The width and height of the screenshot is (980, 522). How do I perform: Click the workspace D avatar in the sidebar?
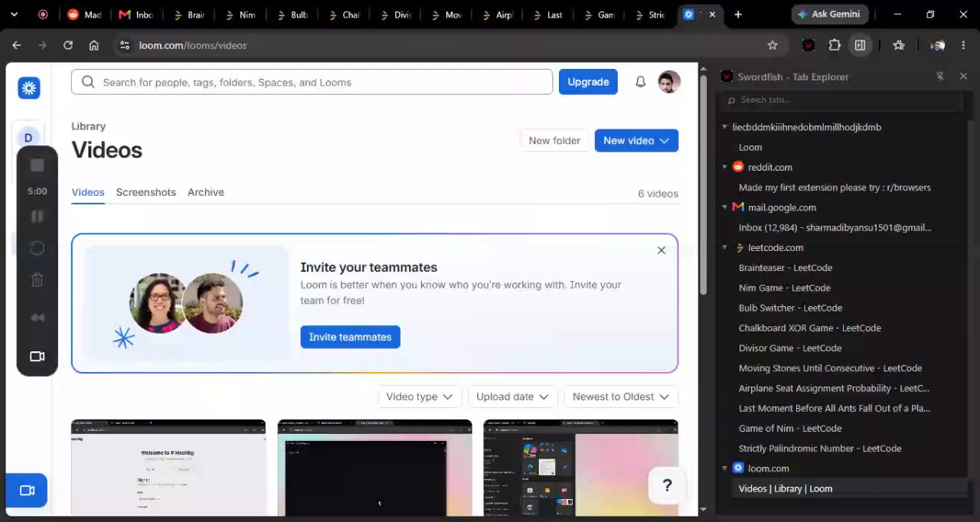coord(28,138)
